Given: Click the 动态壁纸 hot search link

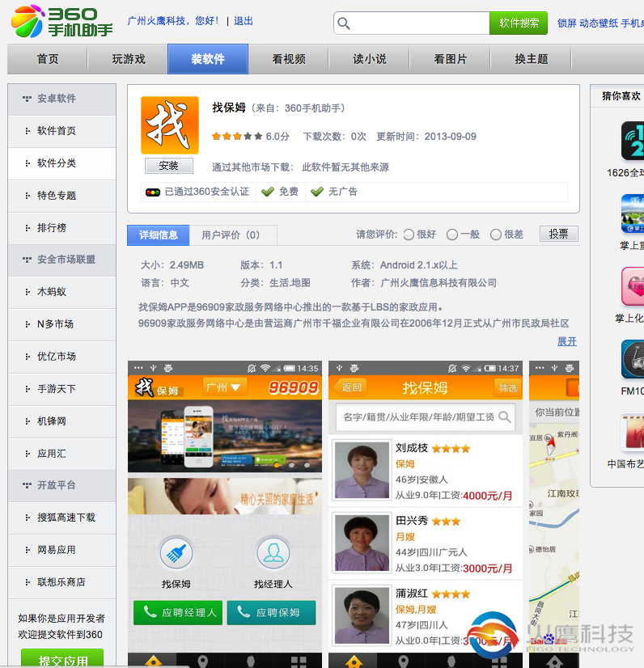Looking at the screenshot, I should click(x=599, y=23).
